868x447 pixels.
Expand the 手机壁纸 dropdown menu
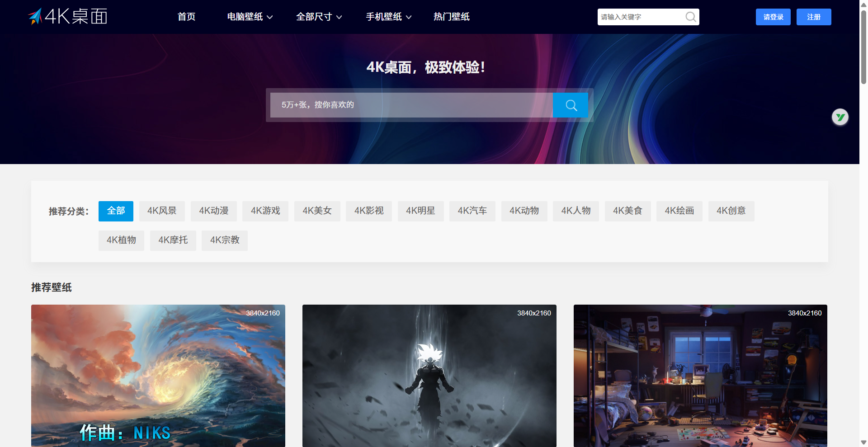coord(388,17)
